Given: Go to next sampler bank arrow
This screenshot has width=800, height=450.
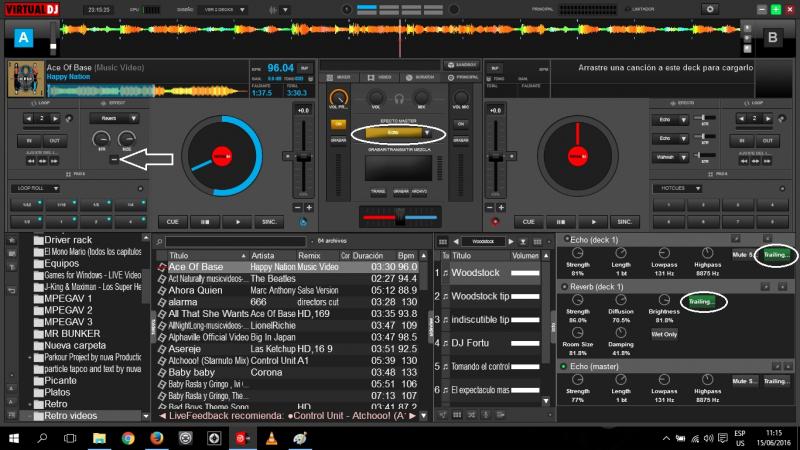Looking at the screenshot, I should pos(511,241).
